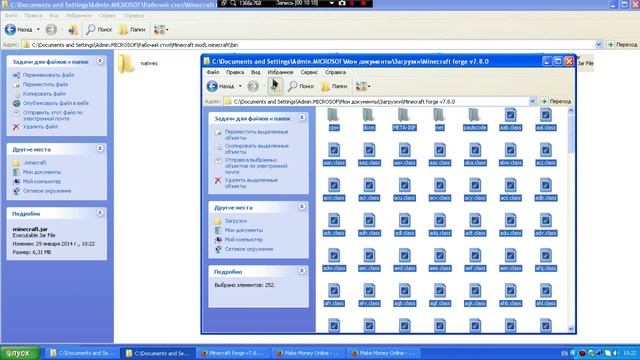
Task: Click scroll down arrow in forge file list
Action: (571, 329)
